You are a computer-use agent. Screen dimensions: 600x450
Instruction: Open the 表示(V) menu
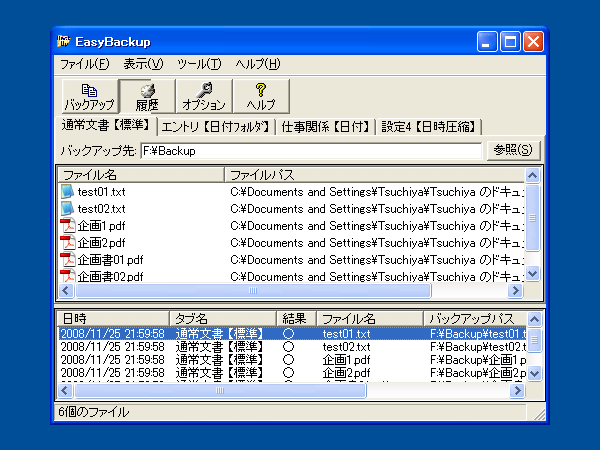(x=143, y=64)
